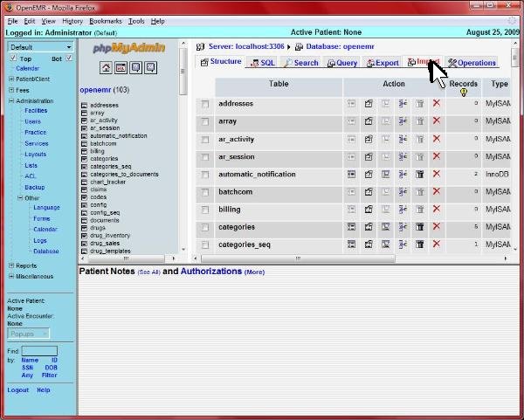This screenshot has height=420, width=524.
Task: Toggle the Bot frame checkbox
Action: click(x=69, y=58)
